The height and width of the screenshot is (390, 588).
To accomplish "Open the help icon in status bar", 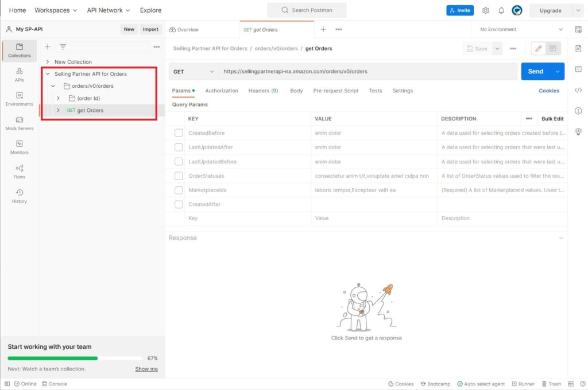I will (582, 384).
